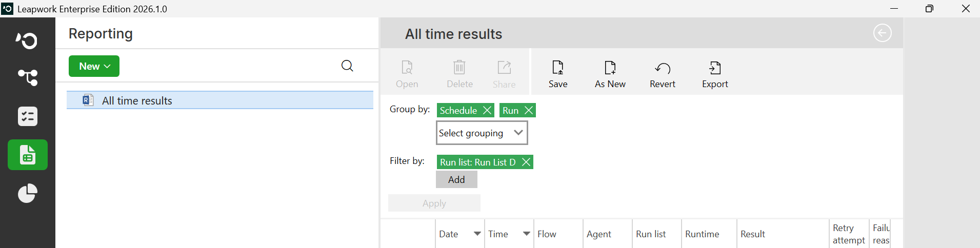Viewport: 980px width, 248px height.
Task: Open the Schedules checklist sidebar icon
Action: coord(27,116)
